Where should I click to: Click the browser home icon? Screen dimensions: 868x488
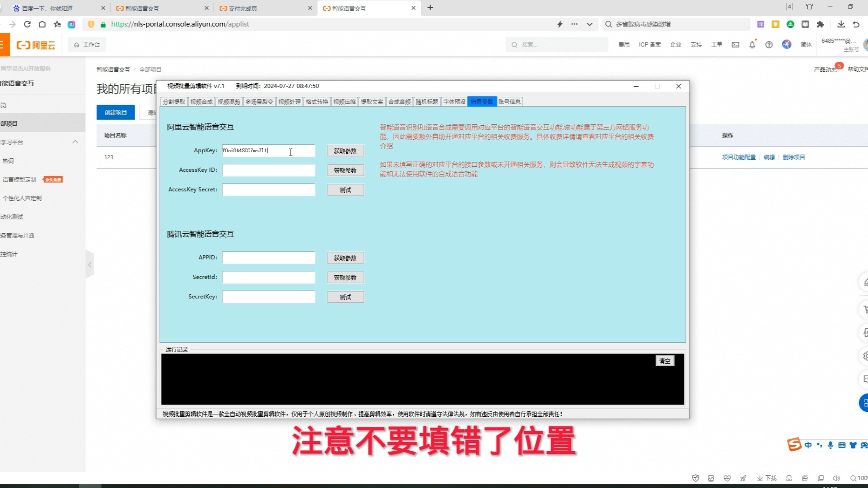pos(42,24)
